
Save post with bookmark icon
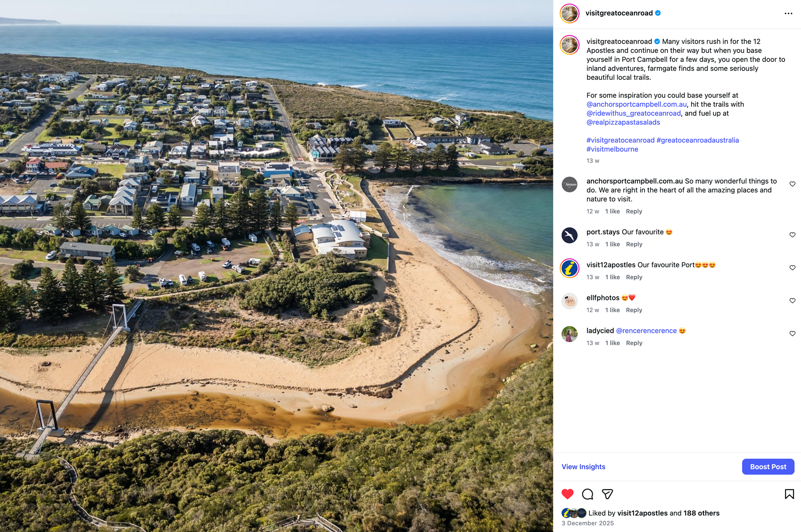(789, 494)
